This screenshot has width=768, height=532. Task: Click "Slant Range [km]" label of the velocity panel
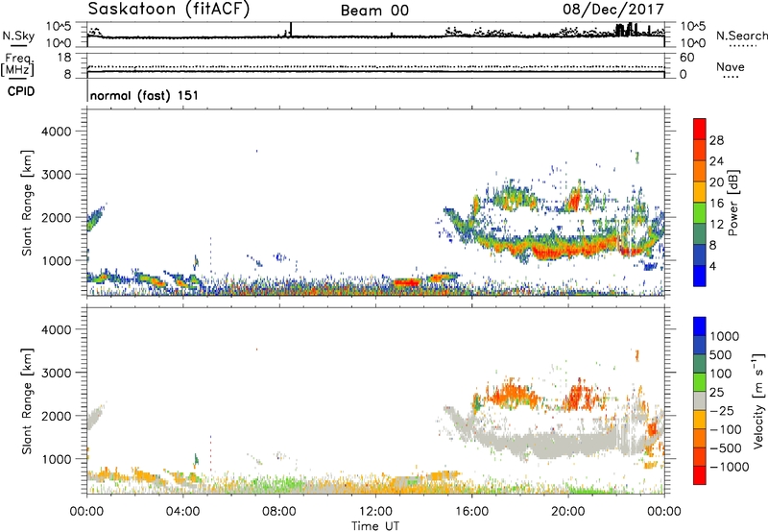coord(27,401)
